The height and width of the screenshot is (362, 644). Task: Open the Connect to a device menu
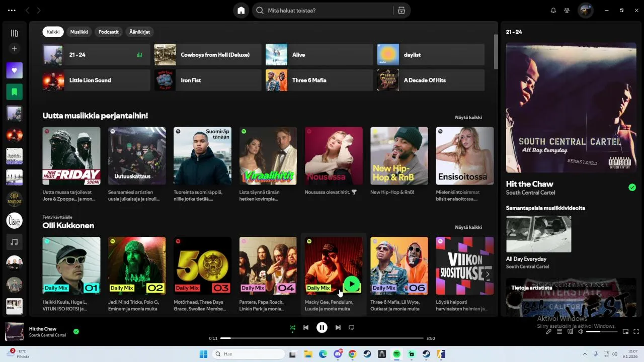click(571, 331)
